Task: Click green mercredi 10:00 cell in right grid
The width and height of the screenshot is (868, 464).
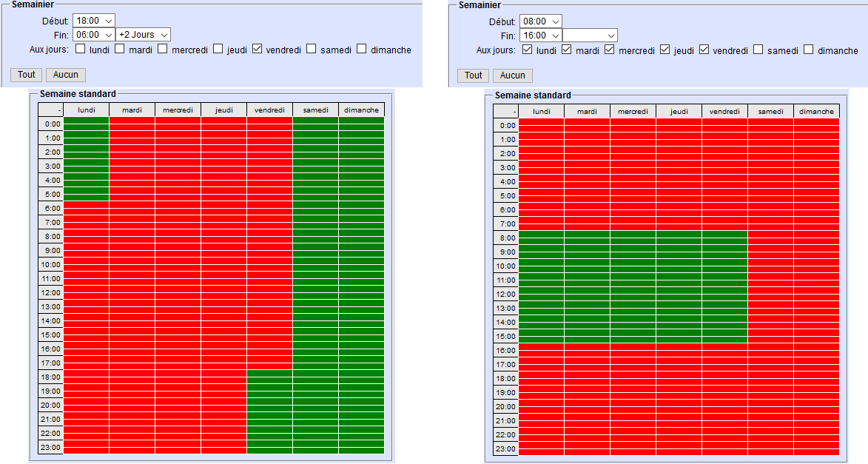Action: click(633, 266)
